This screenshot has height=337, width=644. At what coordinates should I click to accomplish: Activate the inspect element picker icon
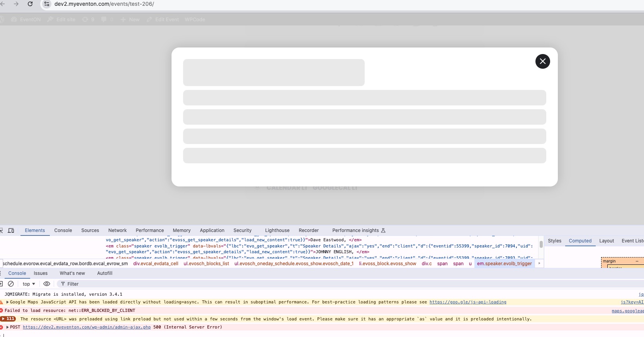coord(2,230)
